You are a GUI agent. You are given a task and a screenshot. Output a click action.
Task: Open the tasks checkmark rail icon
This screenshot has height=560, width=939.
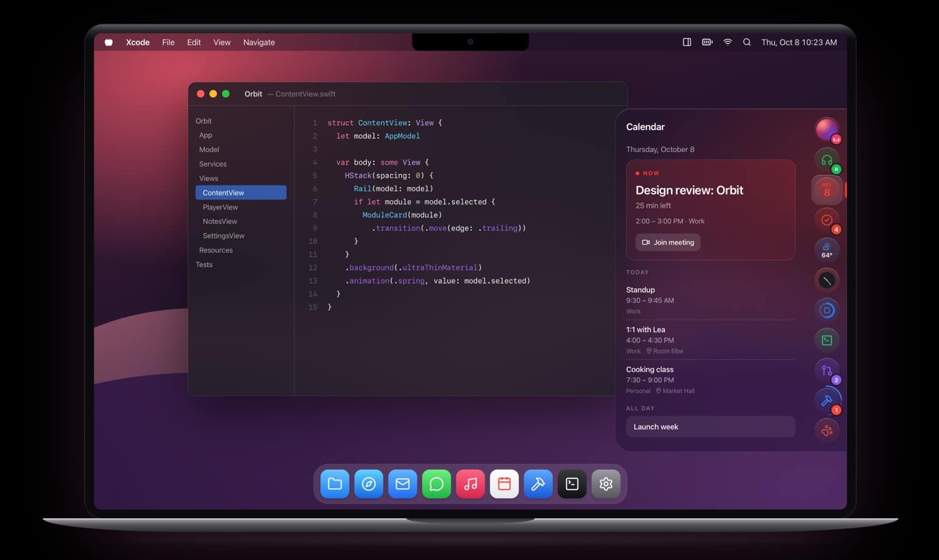point(826,220)
